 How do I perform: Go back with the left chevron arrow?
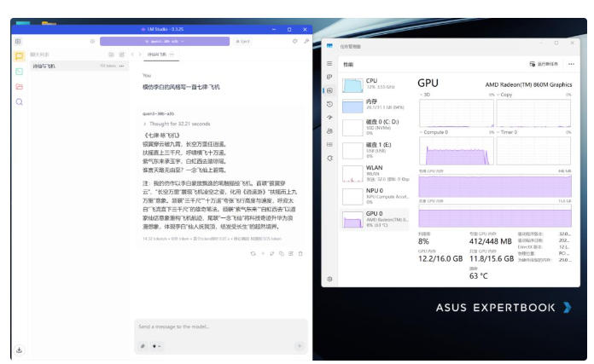click(x=132, y=55)
